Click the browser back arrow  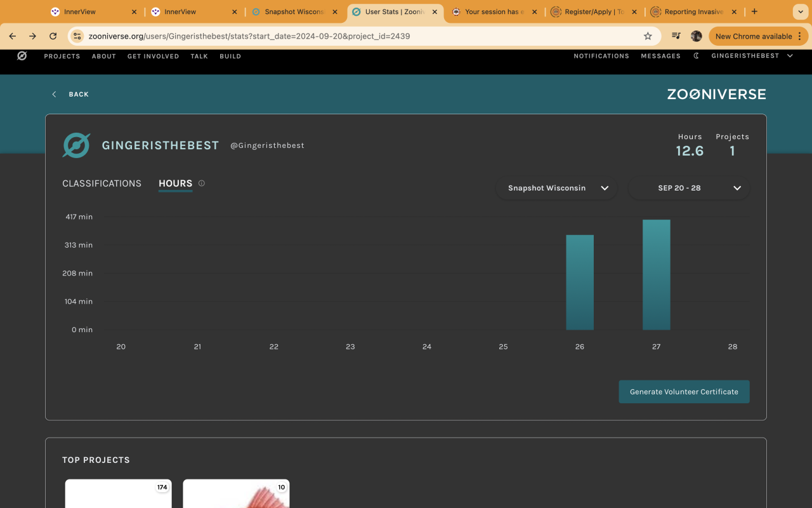(13, 36)
